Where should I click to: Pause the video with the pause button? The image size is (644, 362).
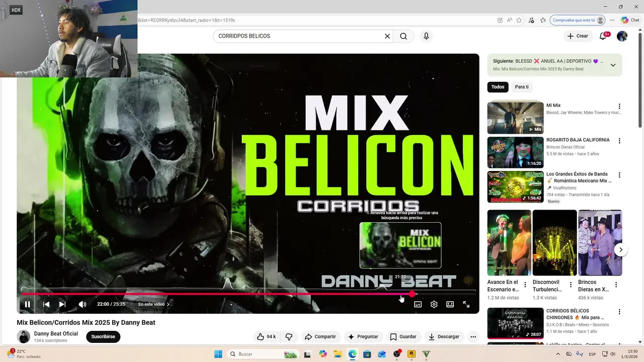(27, 304)
